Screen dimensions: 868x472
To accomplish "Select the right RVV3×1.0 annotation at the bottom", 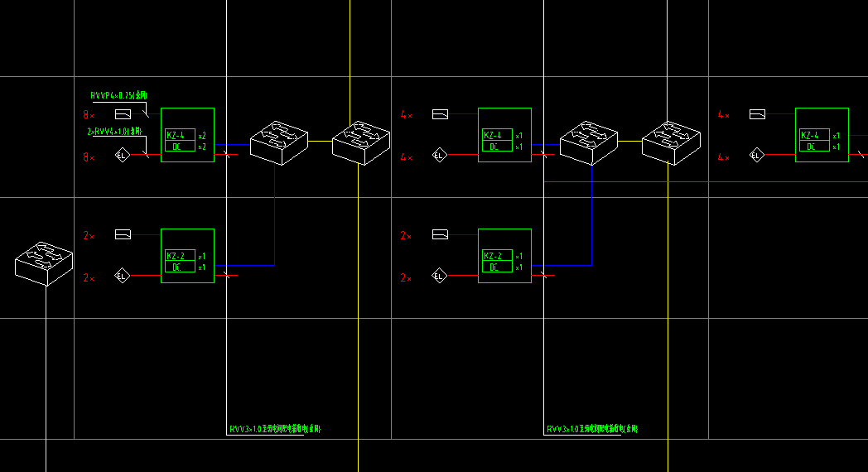I will coord(592,429).
